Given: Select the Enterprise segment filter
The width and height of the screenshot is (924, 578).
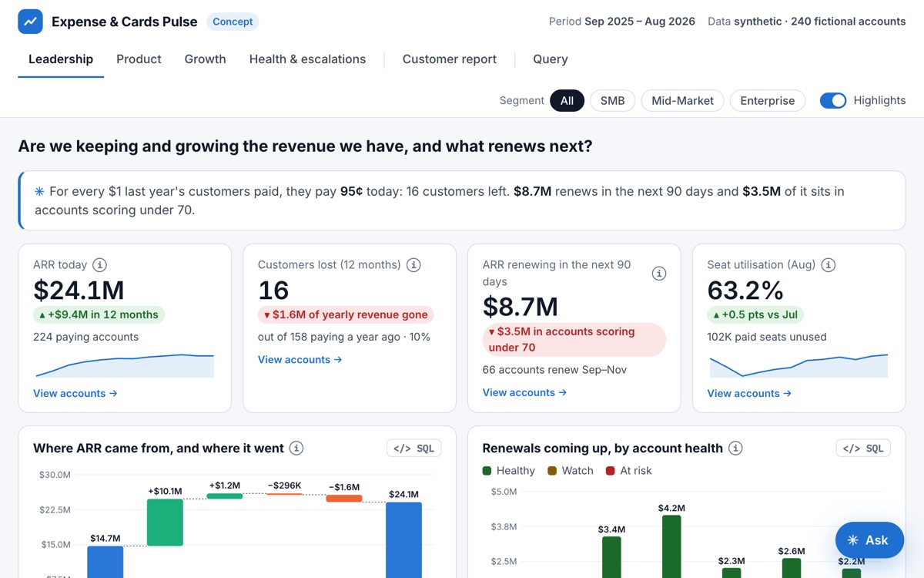Looking at the screenshot, I should click(x=768, y=101).
